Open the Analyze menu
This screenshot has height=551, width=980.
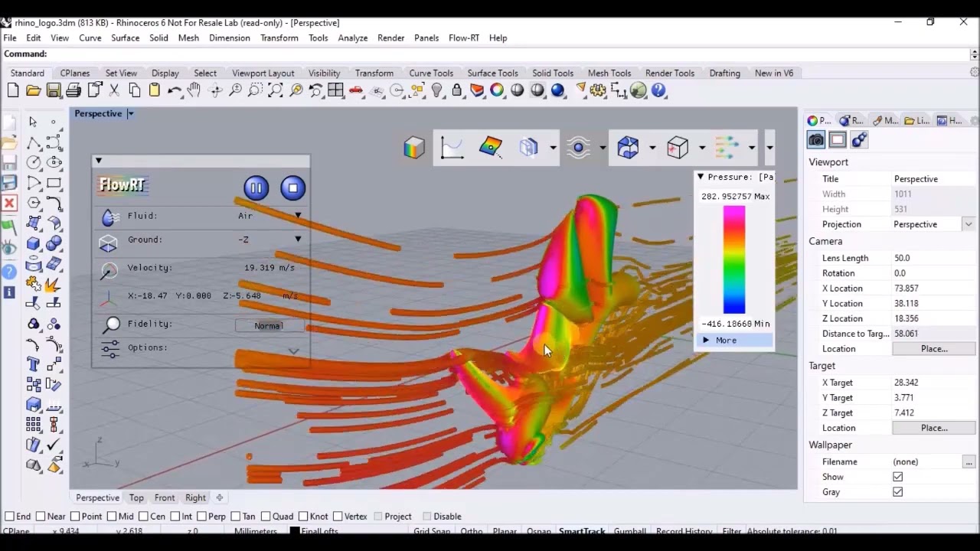pyautogui.click(x=353, y=37)
